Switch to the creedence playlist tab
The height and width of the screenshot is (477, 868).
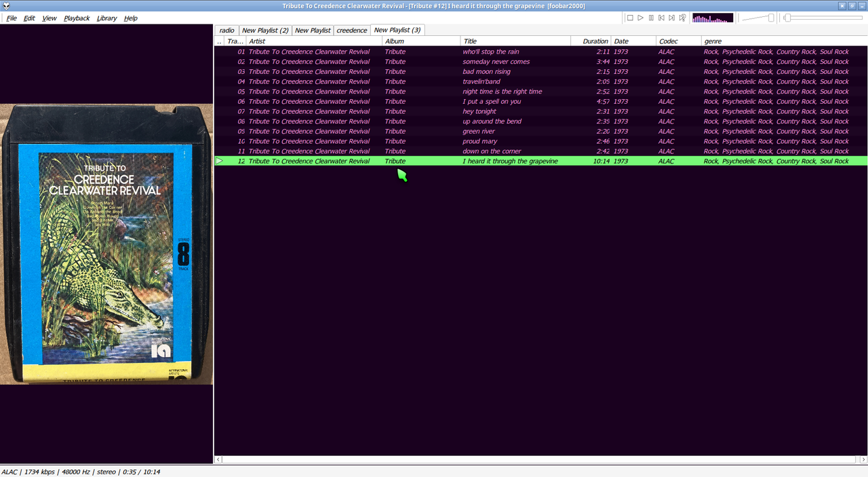coord(351,31)
